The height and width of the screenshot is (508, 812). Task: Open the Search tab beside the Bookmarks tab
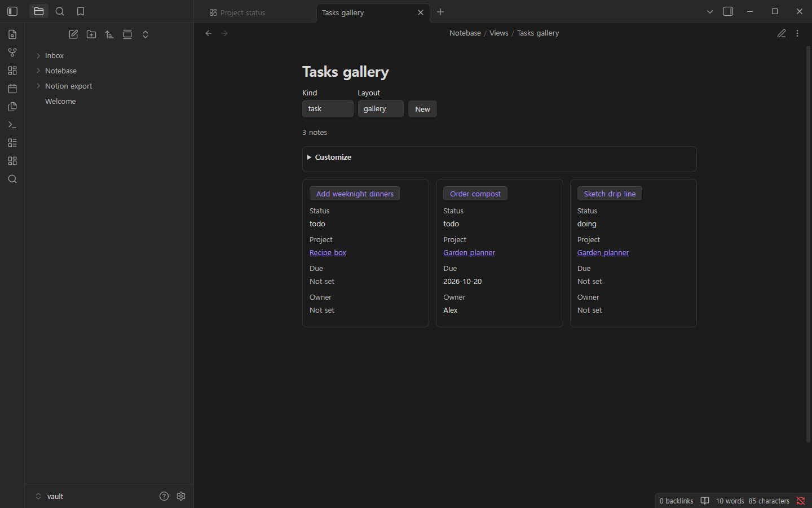pyautogui.click(x=60, y=11)
